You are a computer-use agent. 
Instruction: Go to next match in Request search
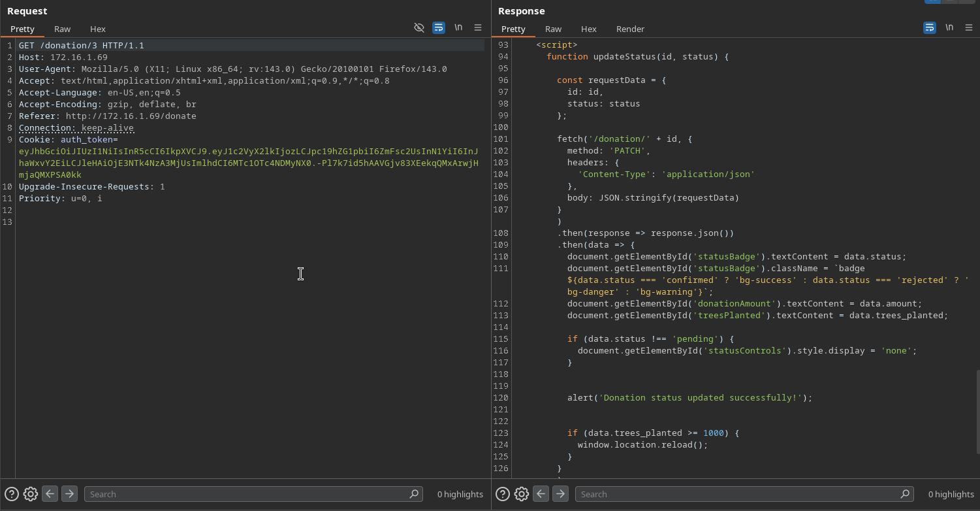coord(69,494)
